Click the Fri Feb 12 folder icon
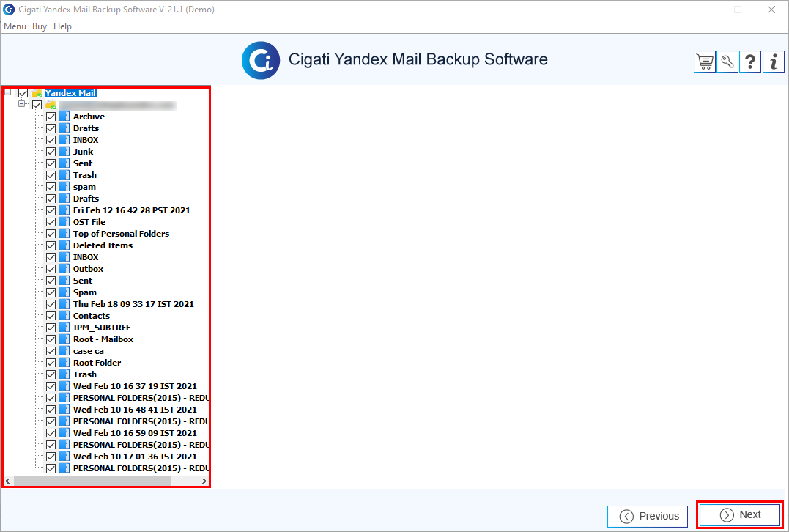Image resolution: width=789 pixels, height=532 pixels. [x=64, y=210]
